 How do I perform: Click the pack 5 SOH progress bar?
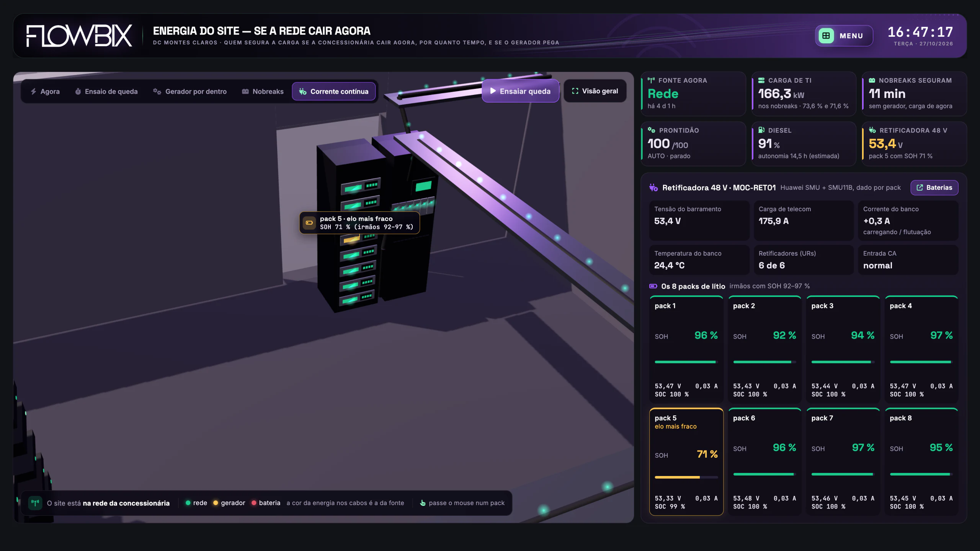(x=686, y=477)
